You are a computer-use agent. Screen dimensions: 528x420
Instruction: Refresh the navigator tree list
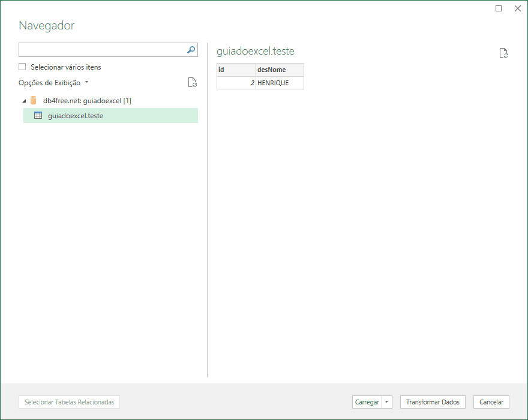[x=192, y=83]
